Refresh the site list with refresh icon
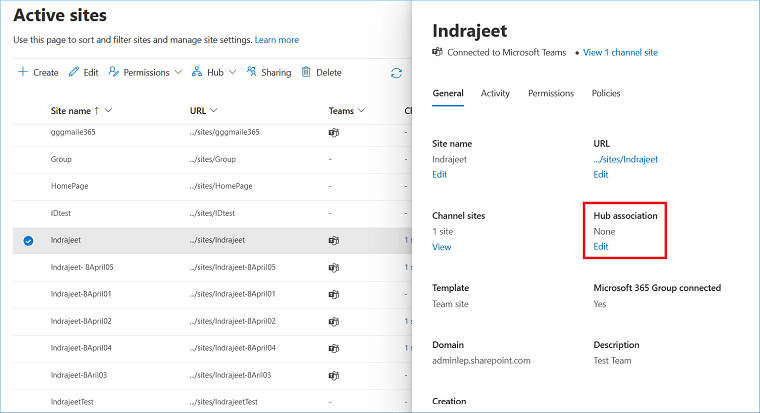The image size is (760, 413). click(396, 73)
